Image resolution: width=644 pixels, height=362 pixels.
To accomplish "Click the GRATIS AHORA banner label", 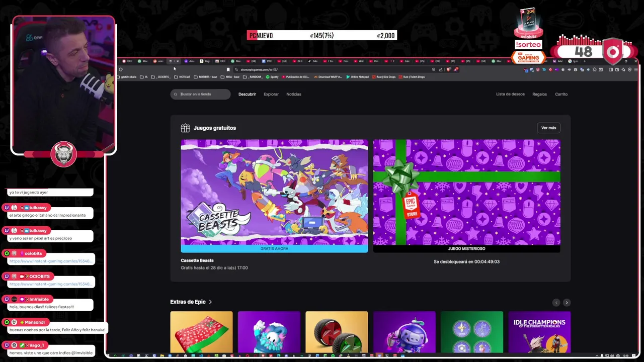I will tap(274, 248).
